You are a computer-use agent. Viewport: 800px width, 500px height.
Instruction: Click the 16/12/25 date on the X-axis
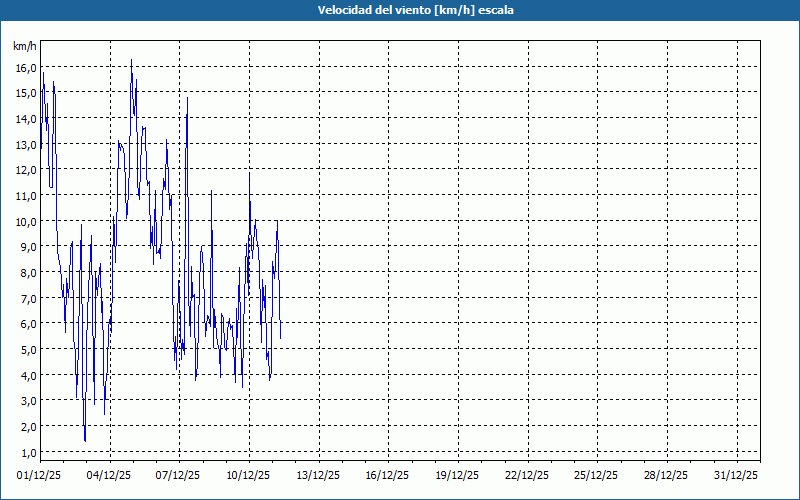click(388, 476)
